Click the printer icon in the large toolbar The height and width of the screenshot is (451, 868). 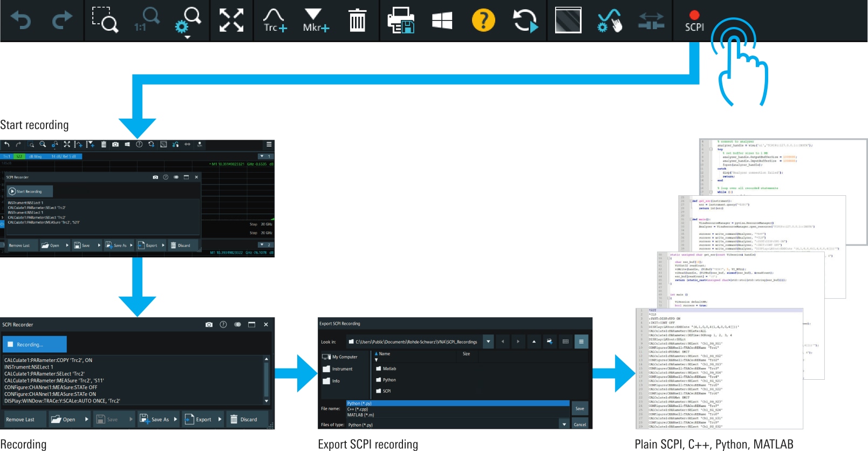pos(401,20)
